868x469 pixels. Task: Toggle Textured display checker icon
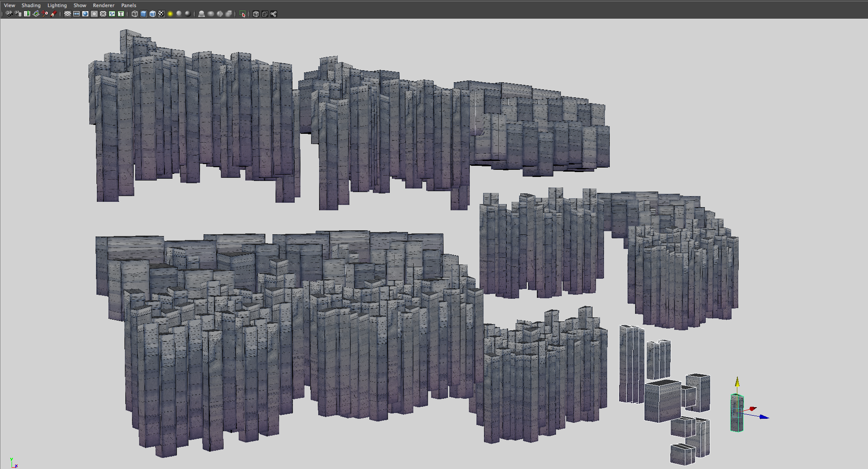pyautogui.click(x=161, y=14)
